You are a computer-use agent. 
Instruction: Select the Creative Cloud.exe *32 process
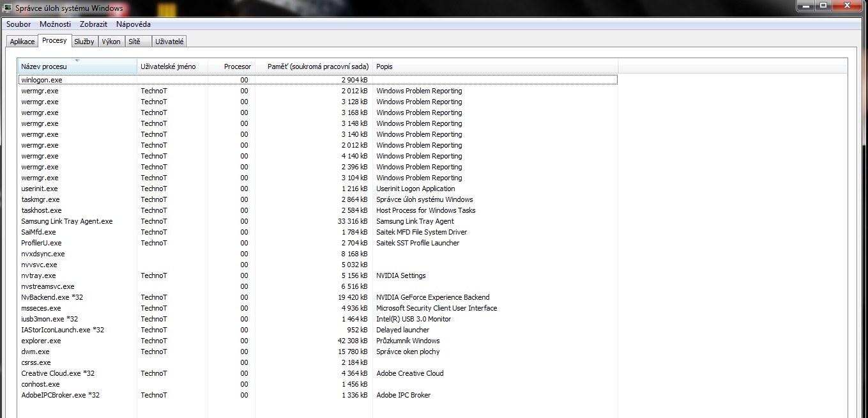coord(58,373)
